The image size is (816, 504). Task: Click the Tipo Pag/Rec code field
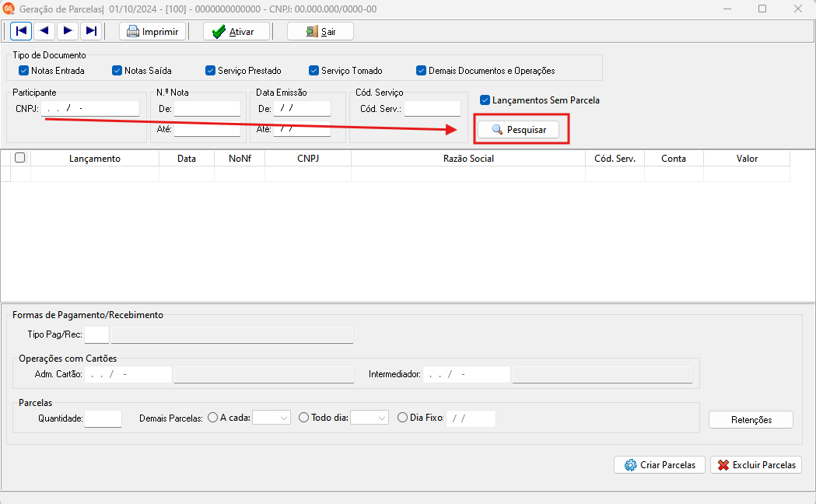(x=96, y=334)
